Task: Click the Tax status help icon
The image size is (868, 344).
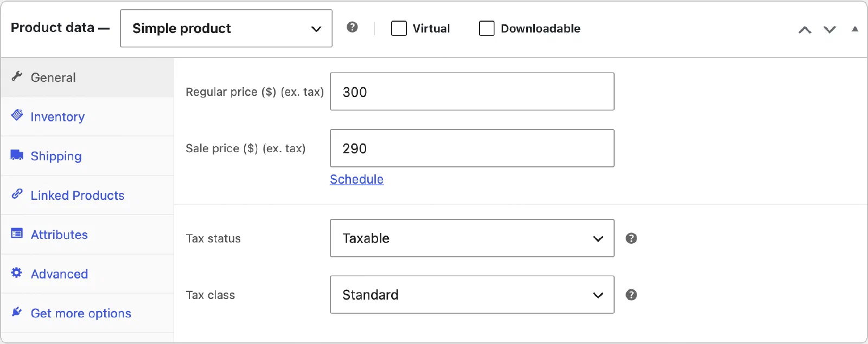Action: [631, 238]
